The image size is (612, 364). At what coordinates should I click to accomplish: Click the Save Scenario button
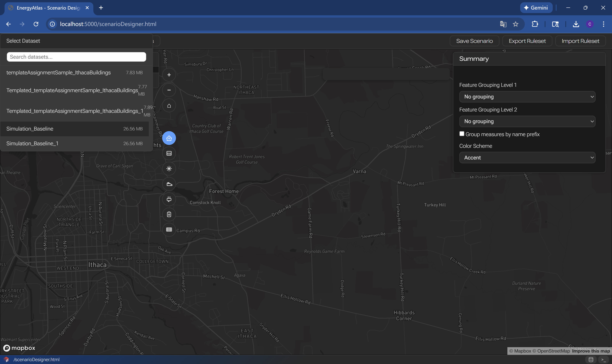click(x=474, y=41)
